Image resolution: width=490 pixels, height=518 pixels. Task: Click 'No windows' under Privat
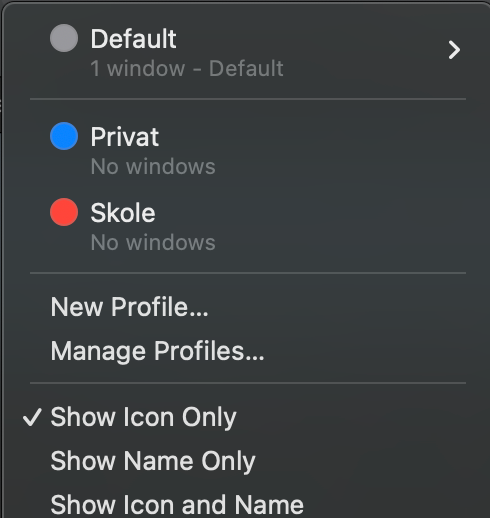(153, 166)
